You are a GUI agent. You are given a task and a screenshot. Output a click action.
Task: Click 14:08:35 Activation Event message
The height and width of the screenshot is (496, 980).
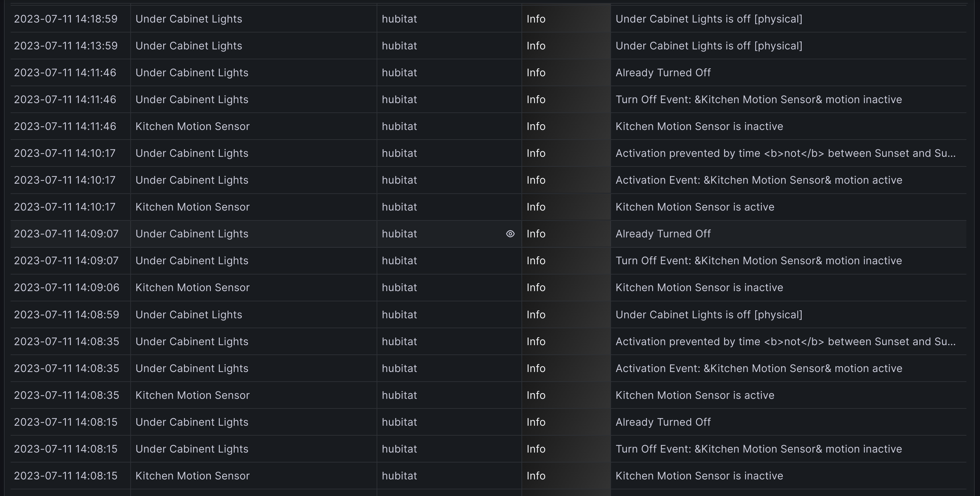pyautogui.click(x=759, y=368)
